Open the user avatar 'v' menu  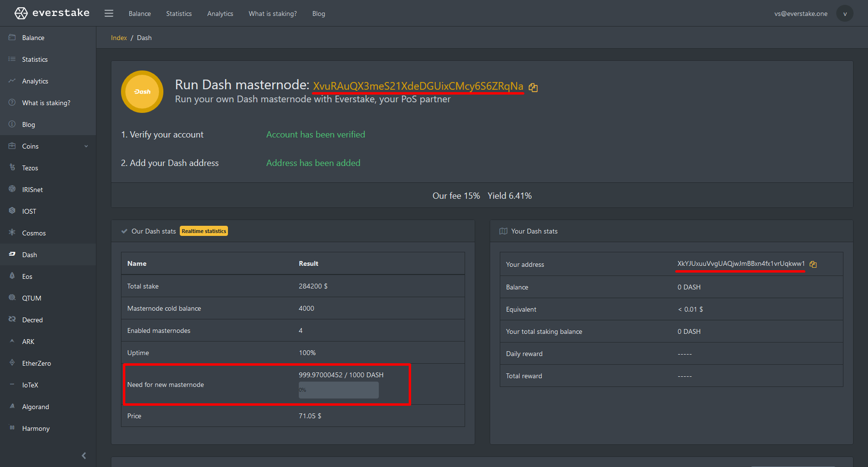[845, 14]
